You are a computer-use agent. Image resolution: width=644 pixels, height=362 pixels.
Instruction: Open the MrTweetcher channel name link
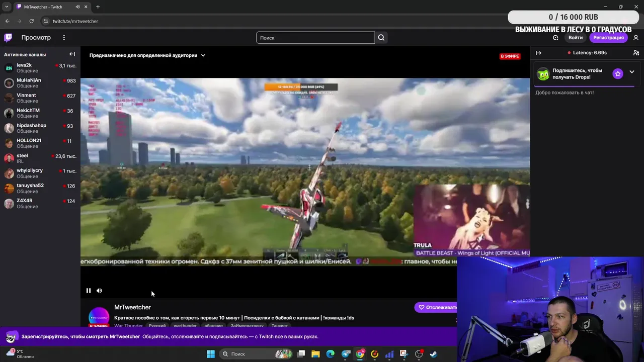(132, 307)
